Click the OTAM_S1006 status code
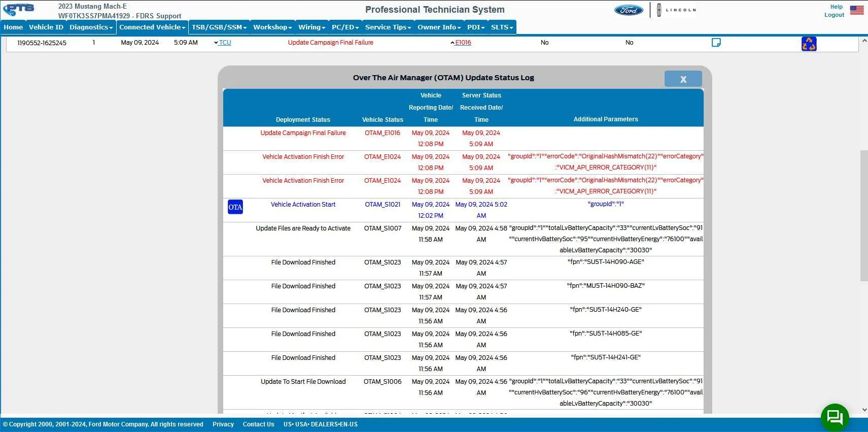 point(383,382)
